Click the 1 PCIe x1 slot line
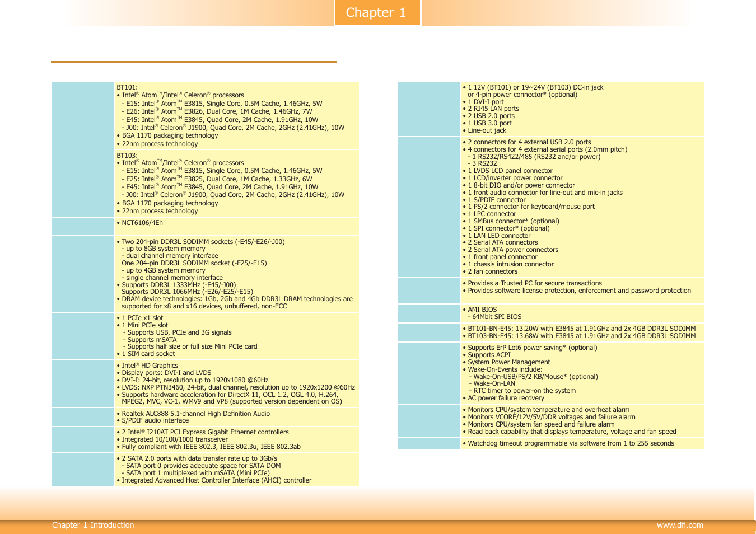 pyautogui.click(x=140, y=318)
